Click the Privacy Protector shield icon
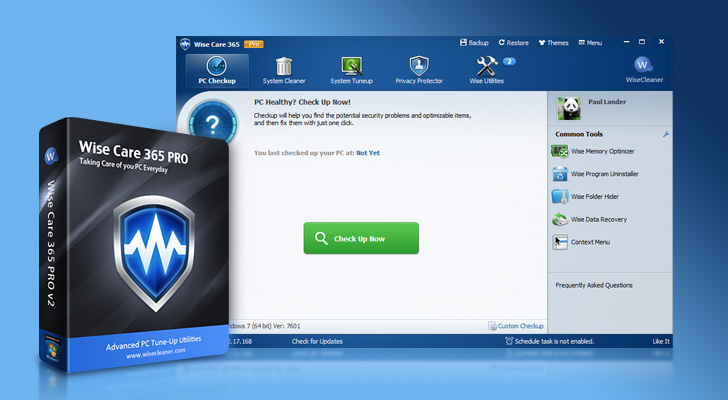This screenshot has width=728, height=400. [x=419, y=67]
